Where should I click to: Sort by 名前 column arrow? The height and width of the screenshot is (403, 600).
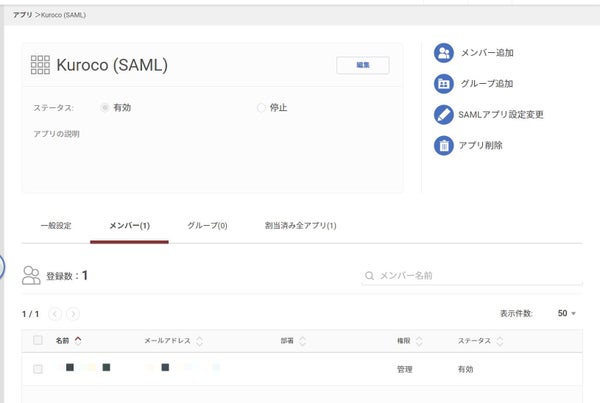click(x=78, y=340)
